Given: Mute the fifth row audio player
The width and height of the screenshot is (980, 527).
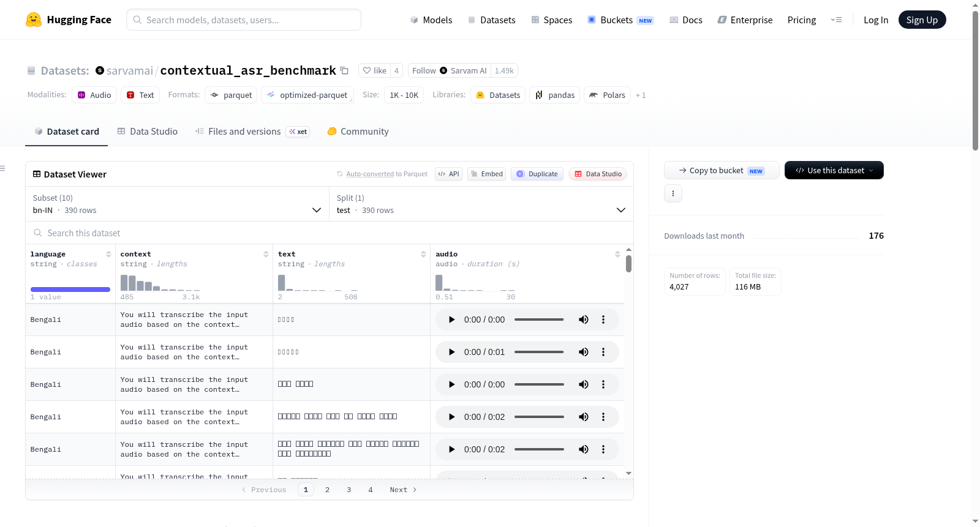Looking at the screenshot, I should (584, 449).
